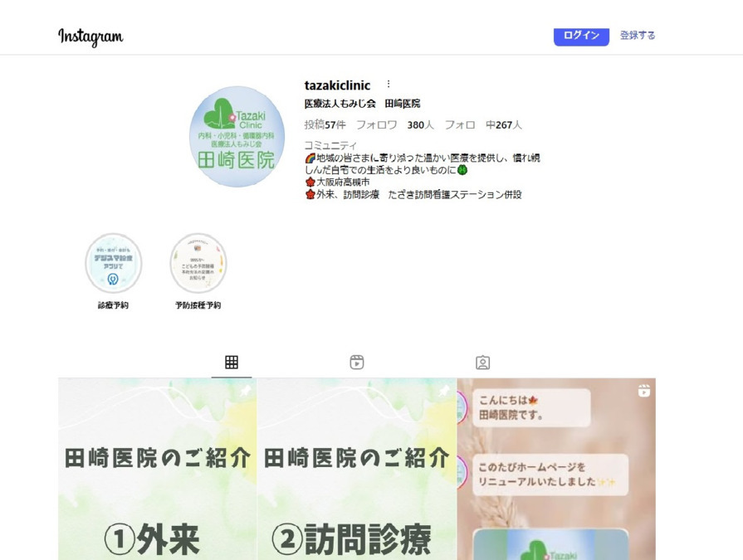743x560 pixels.
Task: Click the 投稿57件 post count
Action: [x=325, y=124]
